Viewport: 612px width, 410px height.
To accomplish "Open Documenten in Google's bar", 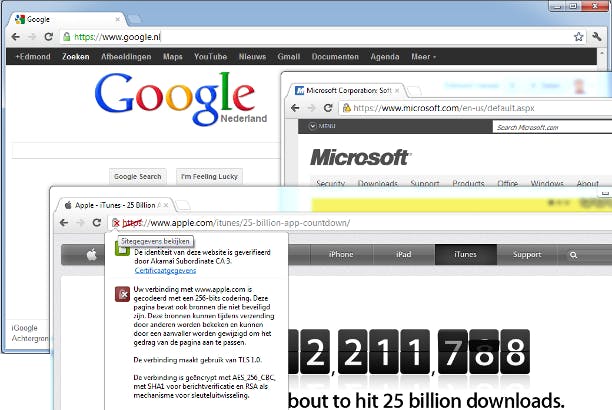I will point(335,57).
